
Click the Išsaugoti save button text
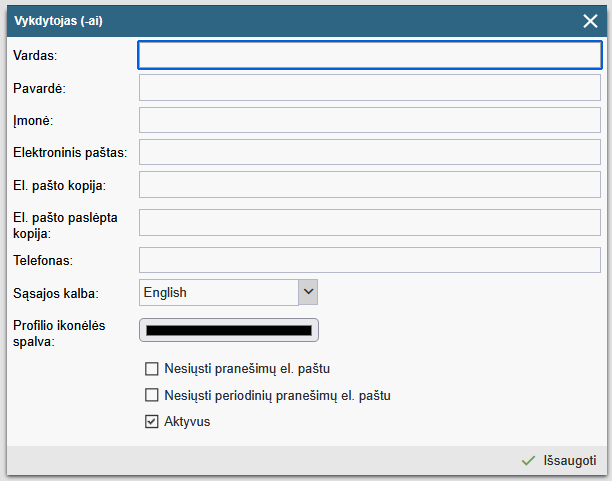pos(570,461)
